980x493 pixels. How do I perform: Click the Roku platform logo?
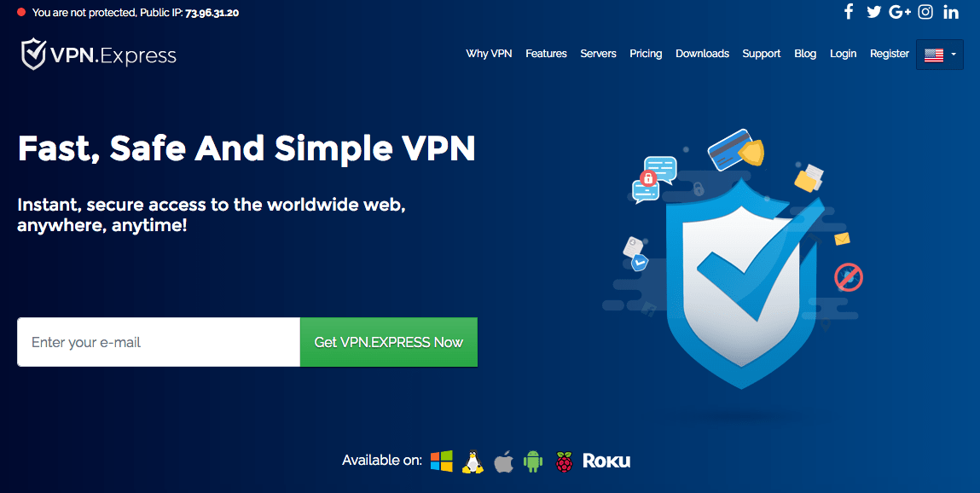pyautogui.click(x=606, y=461)
